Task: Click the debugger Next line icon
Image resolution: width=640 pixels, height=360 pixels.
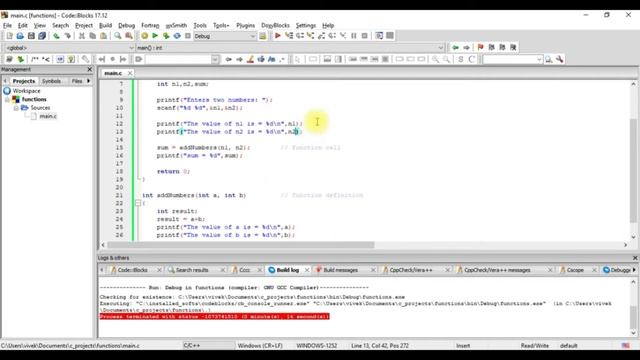Action: point(300,36)
